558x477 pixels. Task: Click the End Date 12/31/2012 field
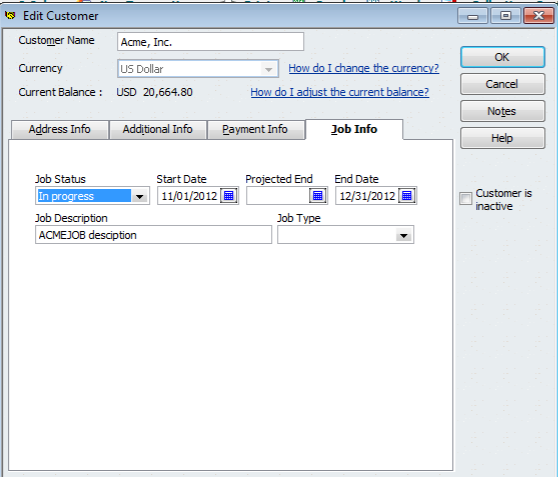point(367,196)
